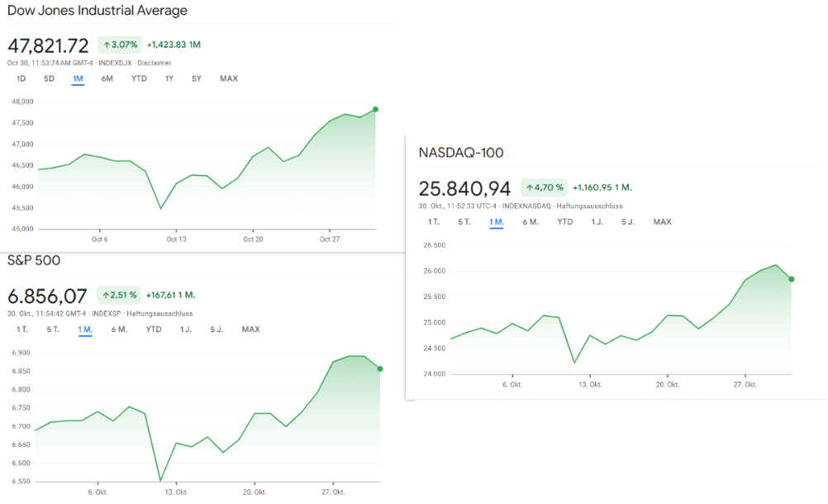828x504 pixels.
Task: Switch S&P 500 chart to 6 M.
Action: click(119, 330)
